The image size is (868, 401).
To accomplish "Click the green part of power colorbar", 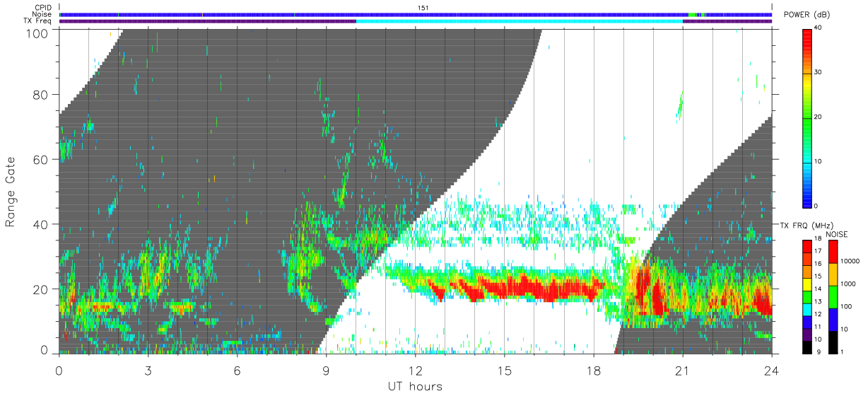I will click(807, 120).
